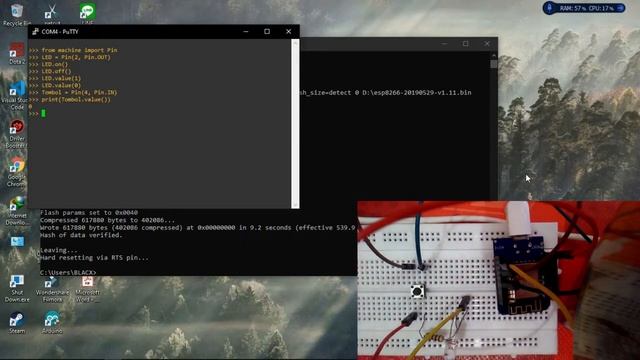Click the breadboard webcam overlay

498,280
